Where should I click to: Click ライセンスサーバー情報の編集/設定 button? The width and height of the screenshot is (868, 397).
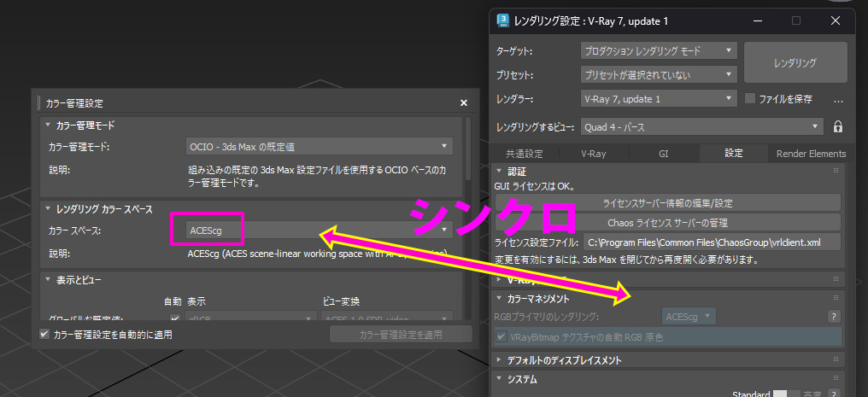pyautogui.click(x=667, y=203)
